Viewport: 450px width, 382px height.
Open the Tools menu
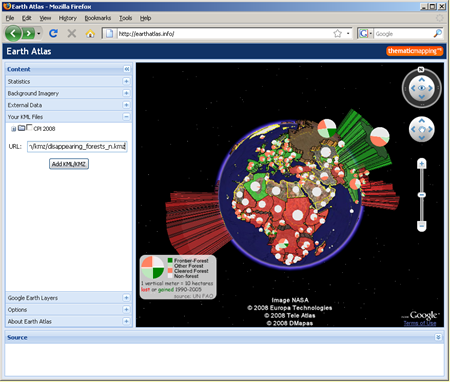point(126,18)
